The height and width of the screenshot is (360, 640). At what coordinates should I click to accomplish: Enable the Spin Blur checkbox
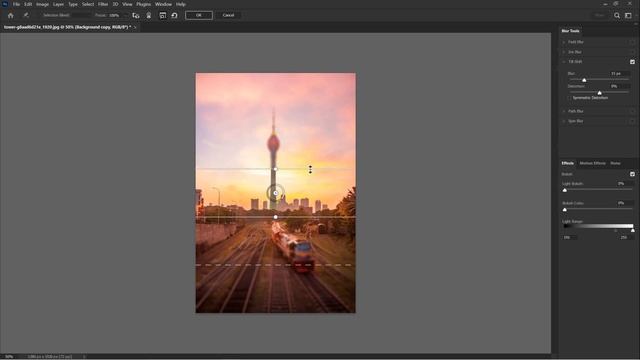coord(632,121)
